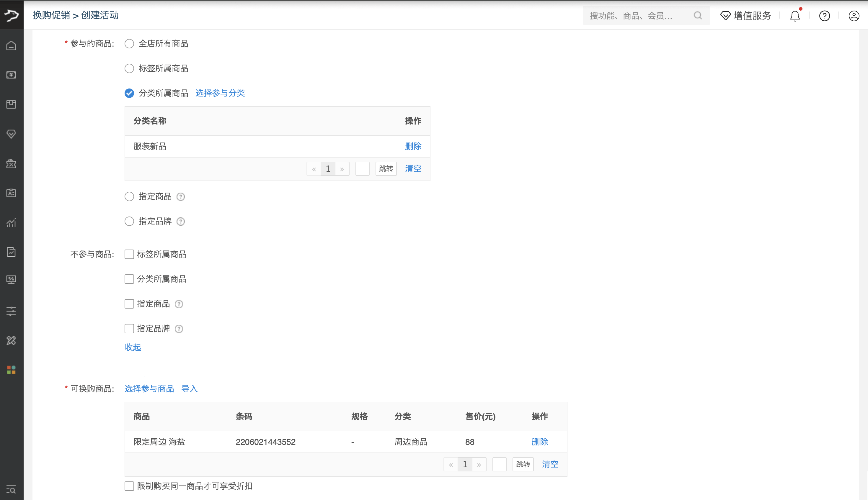Enable 限制购买同一商品才可享受折扣 checkbox

pos(129,486)
